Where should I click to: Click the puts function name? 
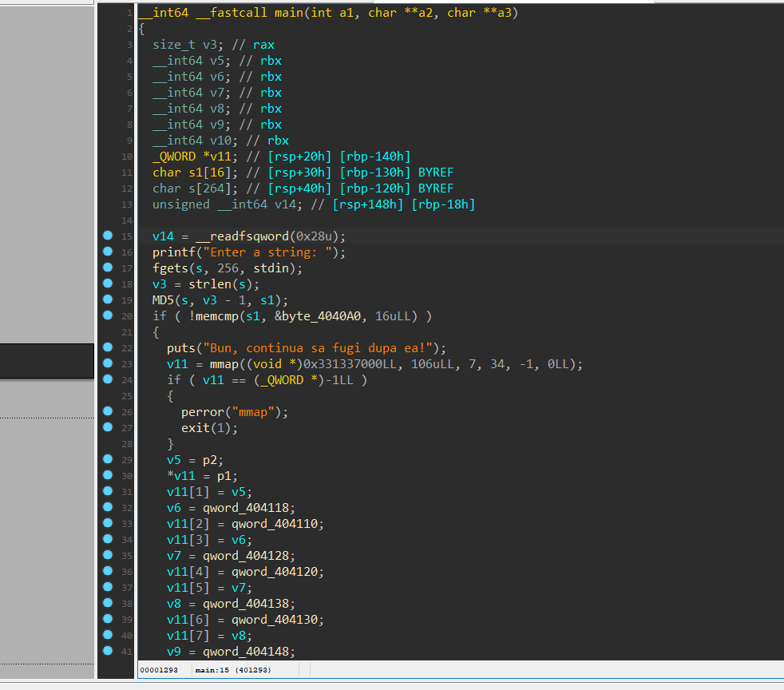click(181, 348)
